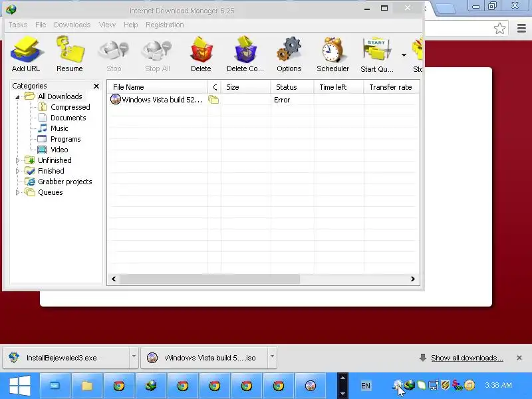Resume the download via Resume icon

(70, 55)
